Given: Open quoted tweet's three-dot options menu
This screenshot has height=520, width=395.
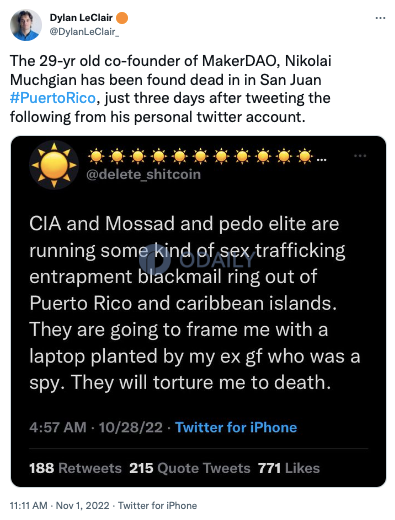Looking at the screenshot, I should pos(360,156).
